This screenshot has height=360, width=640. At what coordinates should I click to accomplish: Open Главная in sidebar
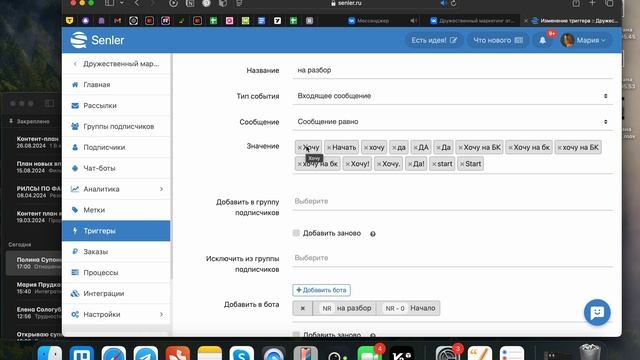pyautogui.click(x=116, y=84)
